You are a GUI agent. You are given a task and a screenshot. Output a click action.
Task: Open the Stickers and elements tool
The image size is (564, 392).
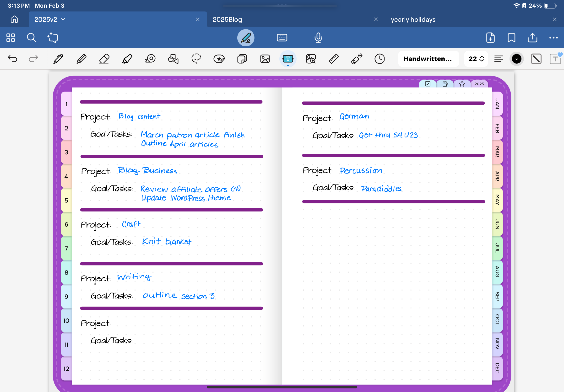point(219,59)
